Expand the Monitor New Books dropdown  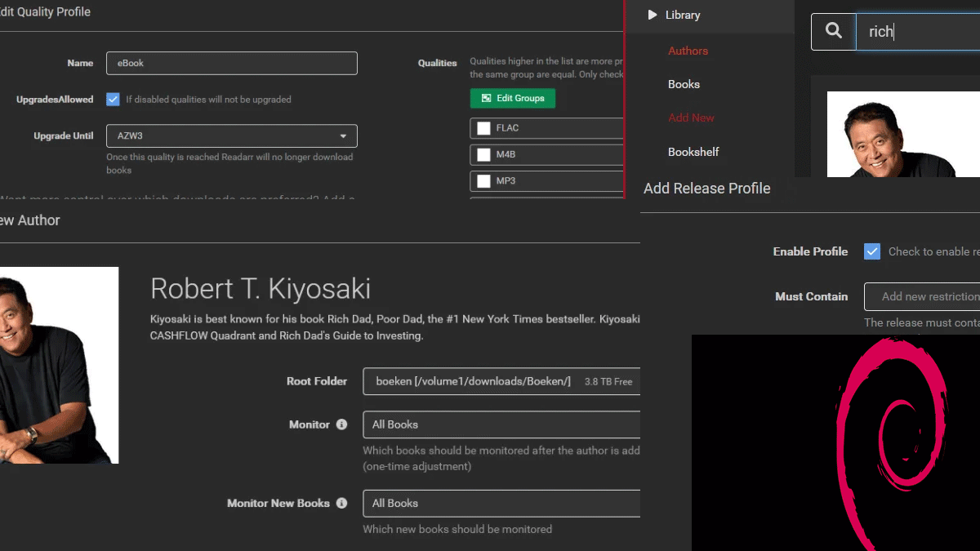click(501, 503)
